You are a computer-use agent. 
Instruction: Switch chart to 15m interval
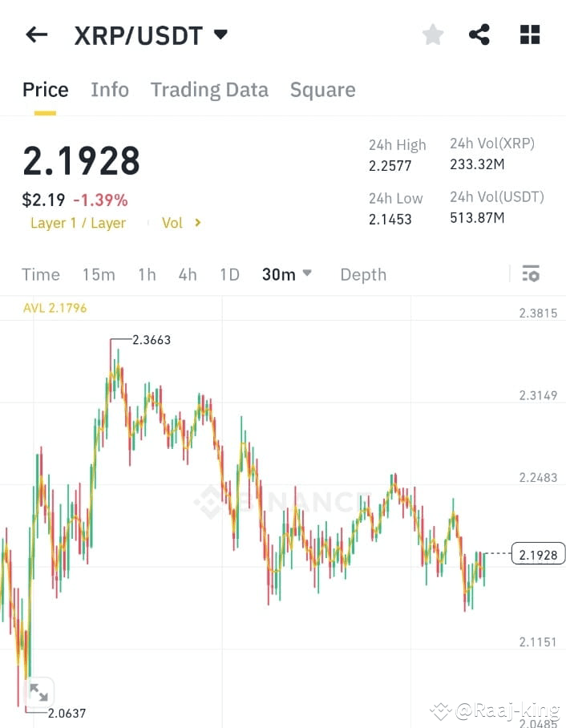click(98, 274)
